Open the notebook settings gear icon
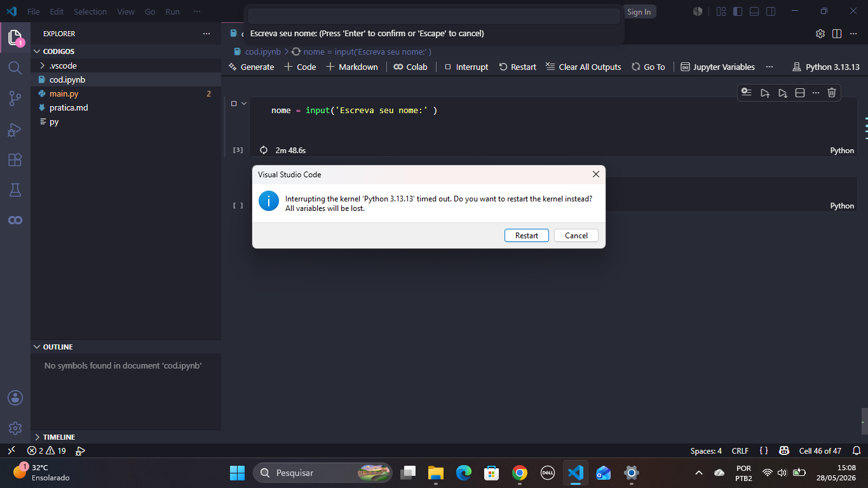The image size is (868, 488). pos(820,34)
